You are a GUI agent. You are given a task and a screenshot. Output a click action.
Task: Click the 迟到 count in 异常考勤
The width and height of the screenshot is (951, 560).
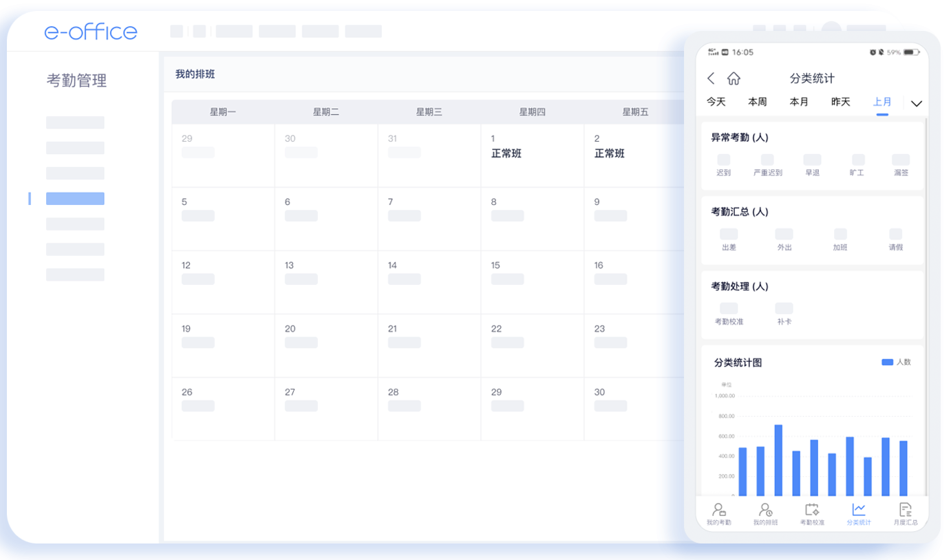[723, 160]
